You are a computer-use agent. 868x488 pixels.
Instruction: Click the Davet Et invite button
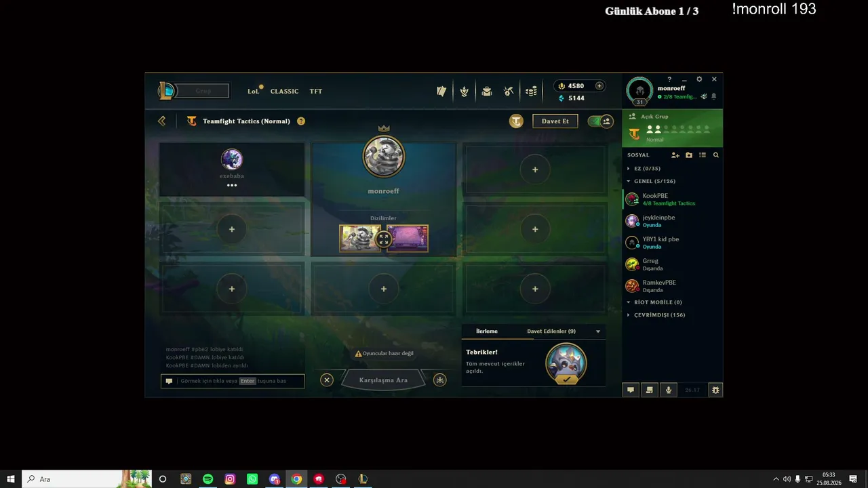coord(555,121)
